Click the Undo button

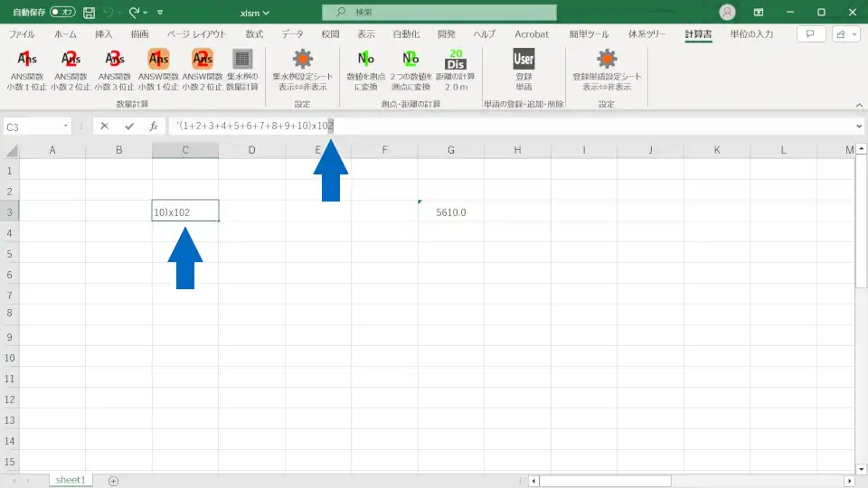point(109,12)
